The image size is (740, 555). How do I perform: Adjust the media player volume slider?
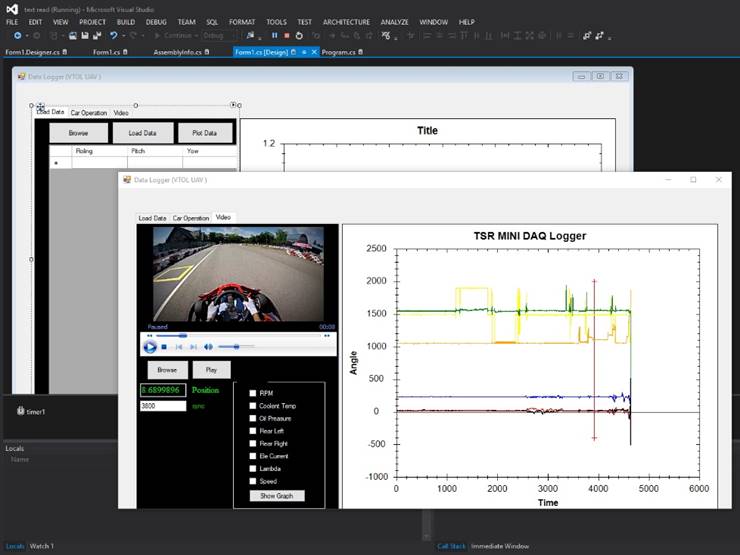click(235, 347)
